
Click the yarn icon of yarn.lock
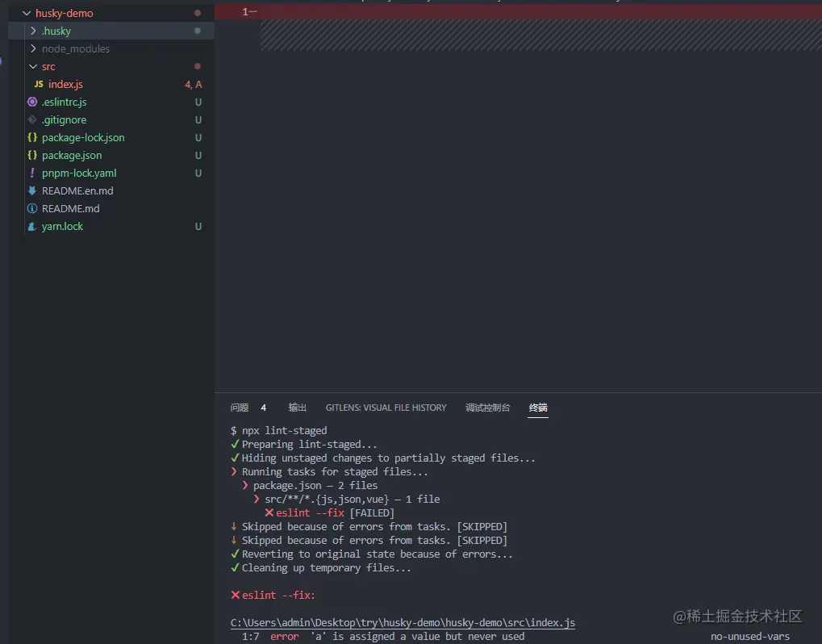point(32,226)
